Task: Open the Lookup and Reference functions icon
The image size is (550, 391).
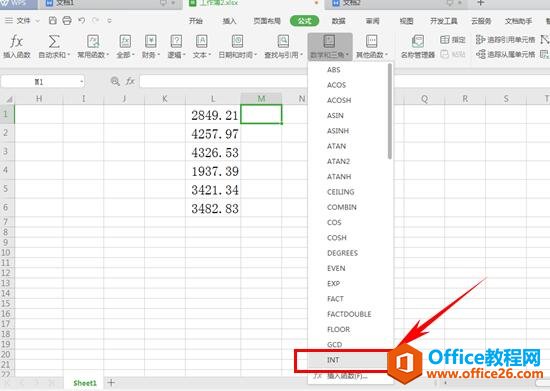Action: click(x=283, y=41)
